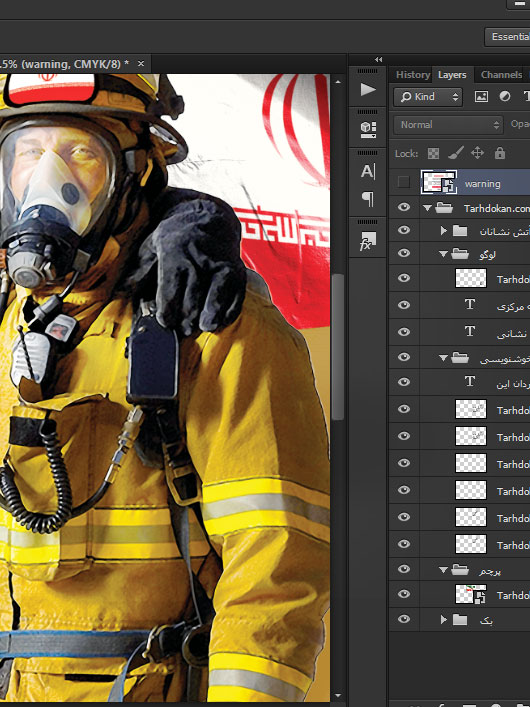530x707 pixels.
Task: Filter layers by adjustment icon
Action: 505,96
